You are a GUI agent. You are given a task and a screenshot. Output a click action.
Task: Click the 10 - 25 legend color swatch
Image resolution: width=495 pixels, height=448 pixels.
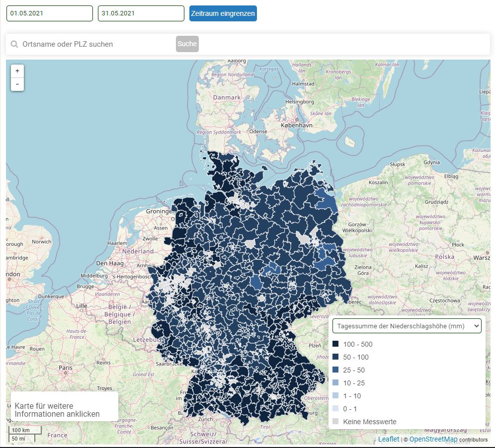click(335, 383)
